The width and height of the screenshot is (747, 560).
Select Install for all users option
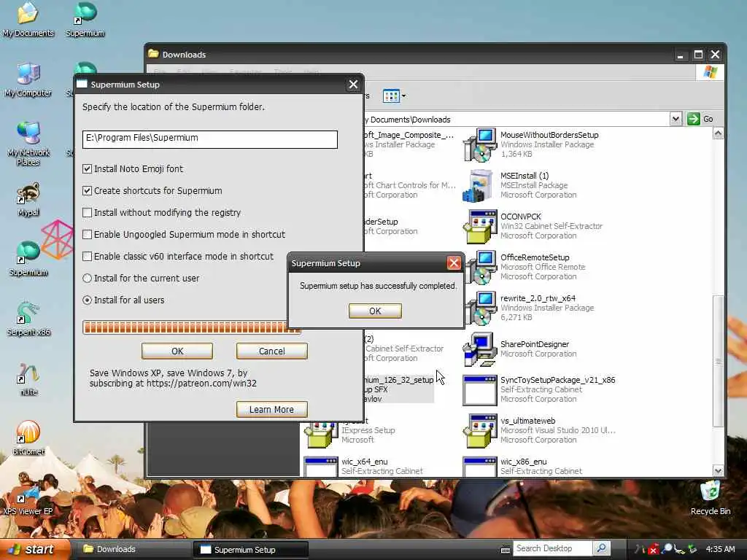coord(88,300)
